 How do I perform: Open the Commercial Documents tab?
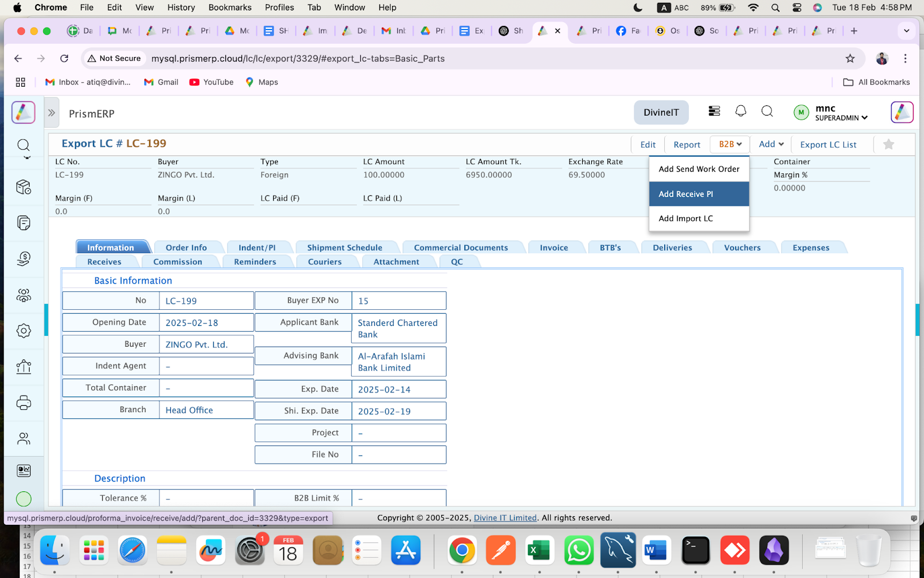[461, 247]
